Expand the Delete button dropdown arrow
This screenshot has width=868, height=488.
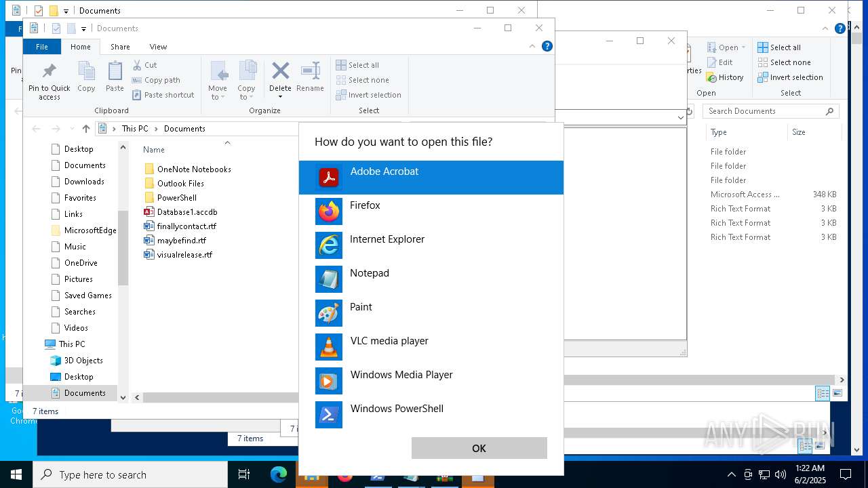pyautogui.click(x=280, y=97)
